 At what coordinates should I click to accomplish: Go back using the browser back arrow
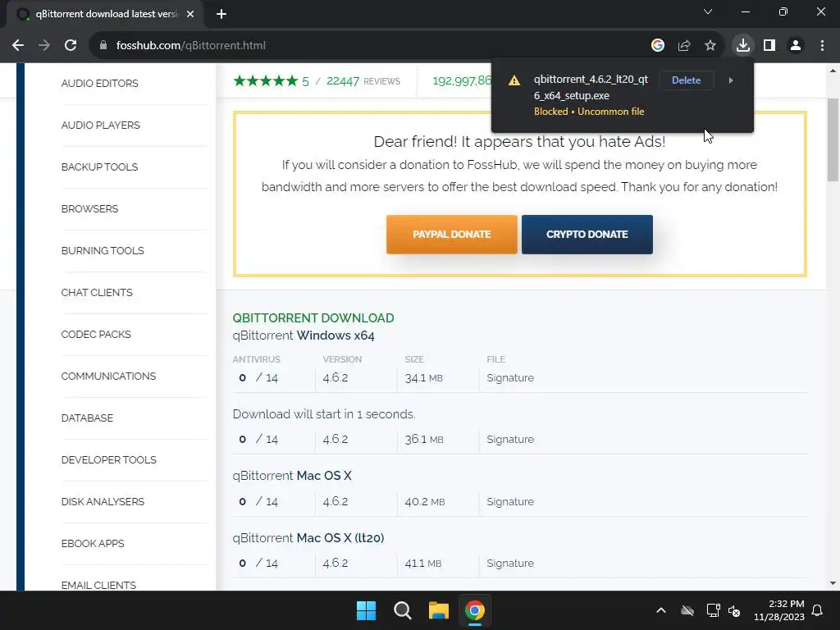(x=18, y=46)
